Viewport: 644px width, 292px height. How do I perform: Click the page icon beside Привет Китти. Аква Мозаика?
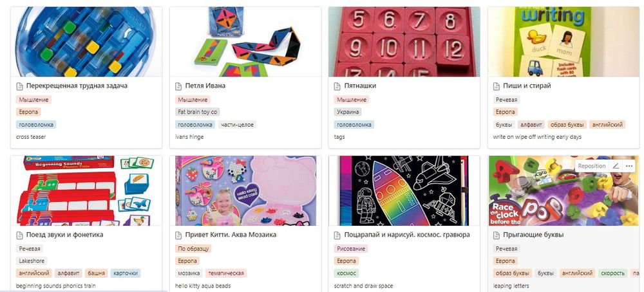coord(178,235)
